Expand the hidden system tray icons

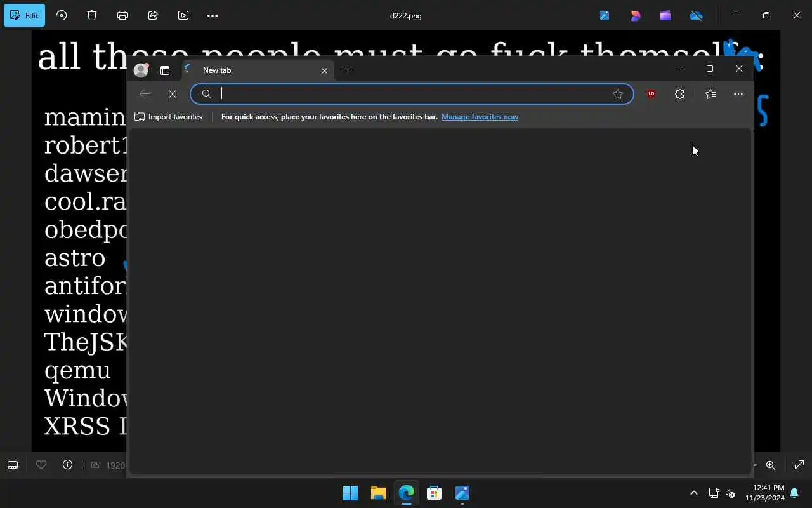[x=693, y=493]
